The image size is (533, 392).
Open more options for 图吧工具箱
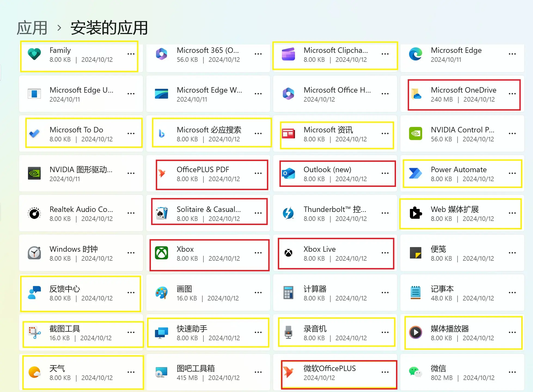pos(258,372)
